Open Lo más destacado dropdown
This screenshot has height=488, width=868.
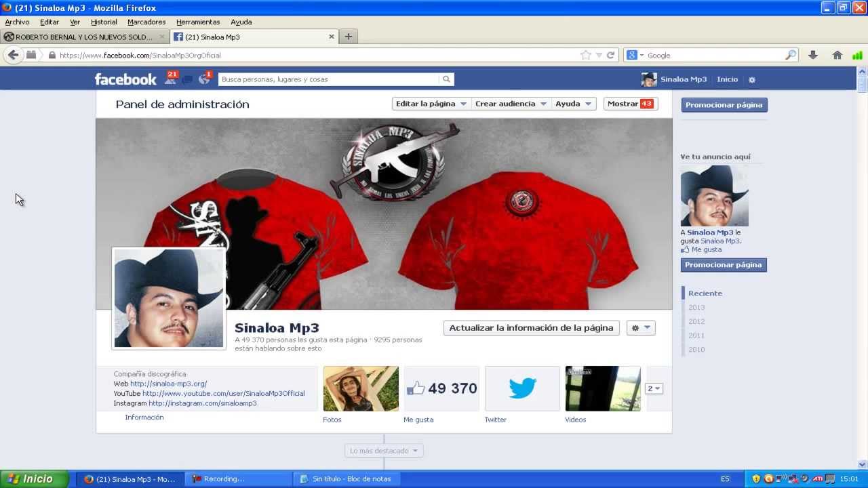pyautogui.click(x=384, y=451)
